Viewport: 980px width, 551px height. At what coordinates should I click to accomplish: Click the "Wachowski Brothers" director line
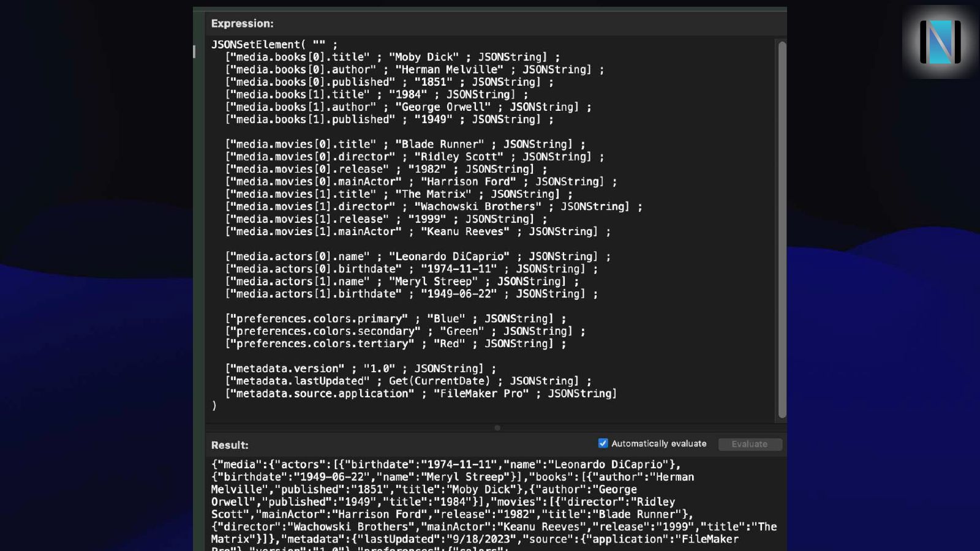[x=434, y=207]
